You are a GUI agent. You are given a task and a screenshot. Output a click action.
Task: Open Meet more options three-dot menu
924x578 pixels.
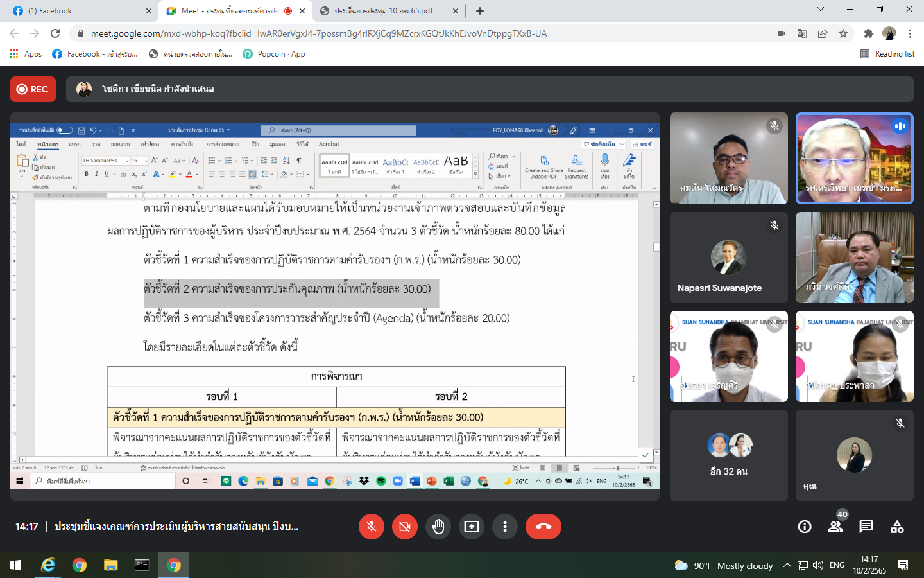tap(505, 527)
